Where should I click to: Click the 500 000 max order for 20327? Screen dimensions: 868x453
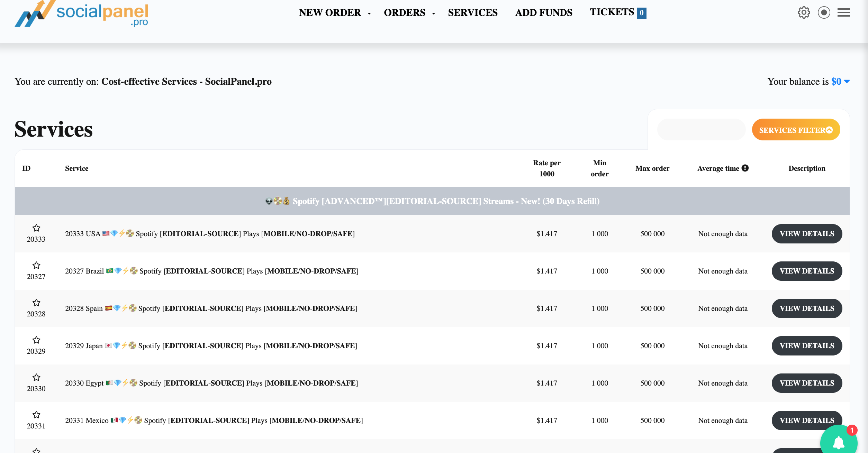coord(652,271)
